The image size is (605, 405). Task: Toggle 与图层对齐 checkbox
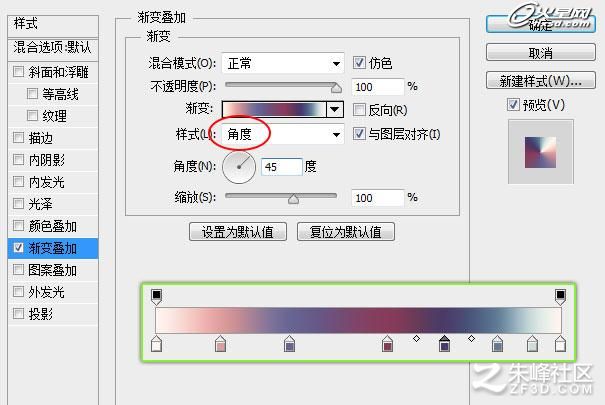click(359, 134)
